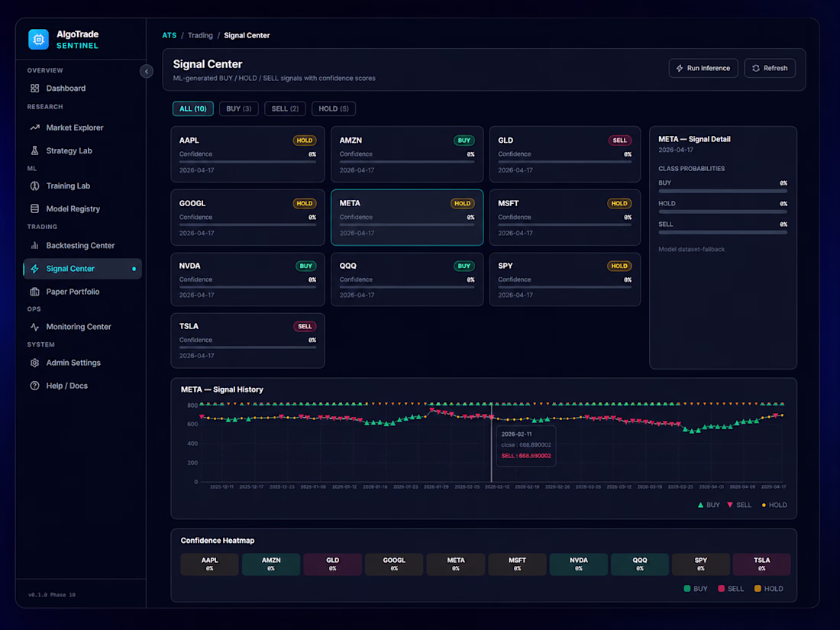Select the TSLA signal card
The image size is (840, 630).
(247, 341)
